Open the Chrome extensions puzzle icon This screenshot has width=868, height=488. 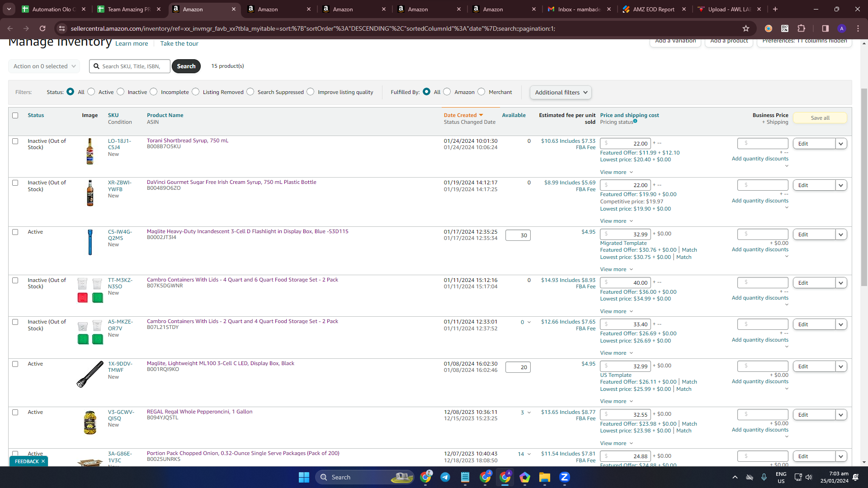pyautogui.click(x=801, y=28)
